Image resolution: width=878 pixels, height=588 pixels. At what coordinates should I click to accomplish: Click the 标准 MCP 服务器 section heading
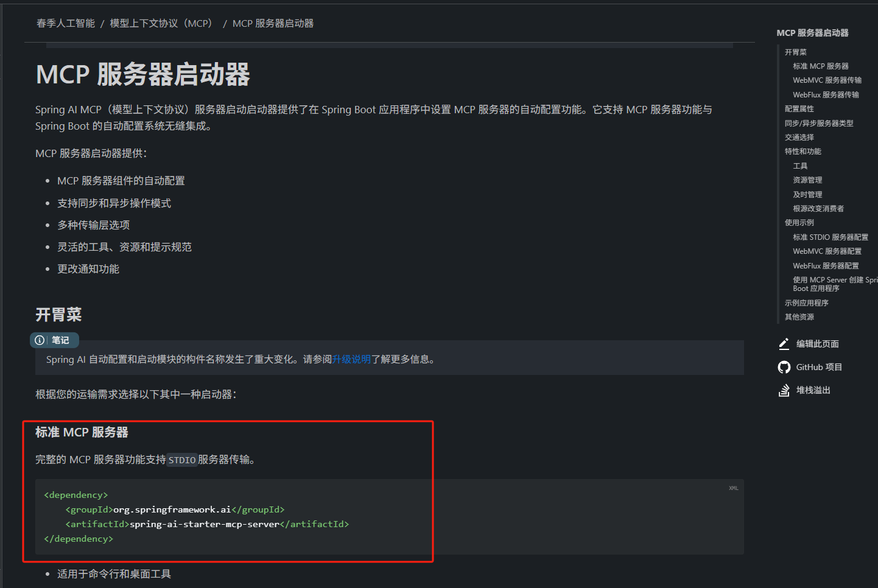[x=82, y=432]
